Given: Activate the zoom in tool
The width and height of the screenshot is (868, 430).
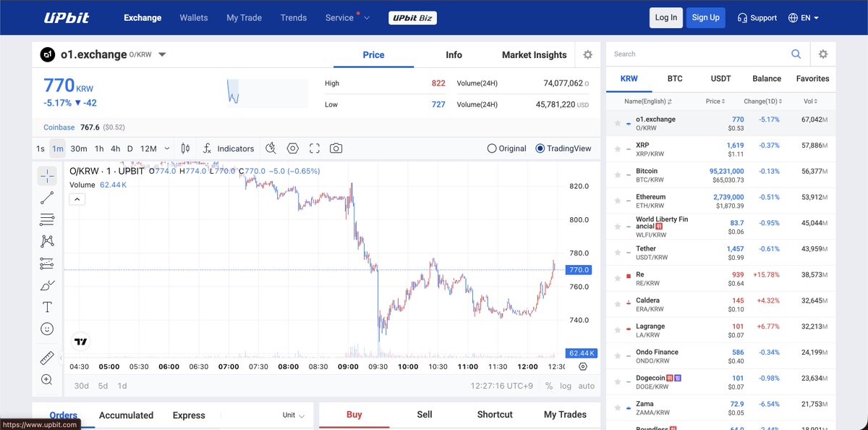Looking at the screenshot, I should click(47, 379).
